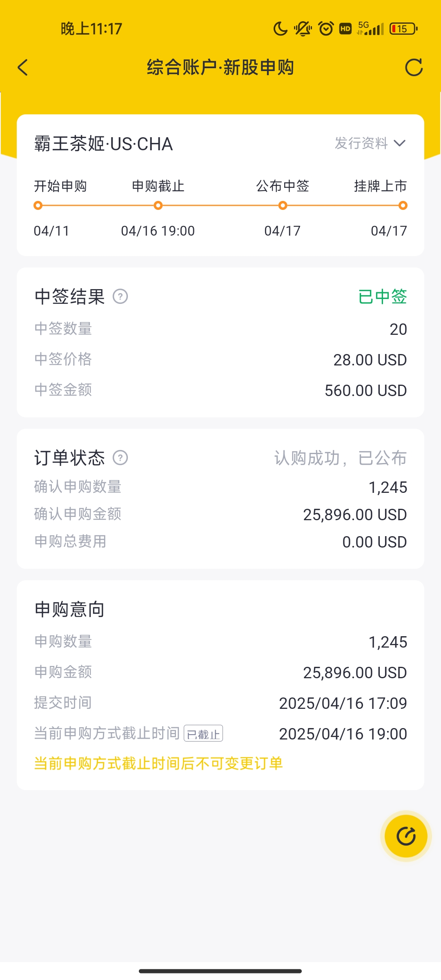Select the 挂牌上市 timeline point
Viewport: 441px width, 980px height.
point(403,205)
